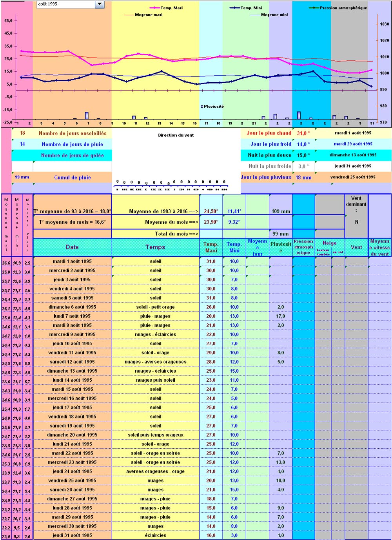Select the tallest rain bar on day 7
The image size is (392, 540).
coord(87,116)
